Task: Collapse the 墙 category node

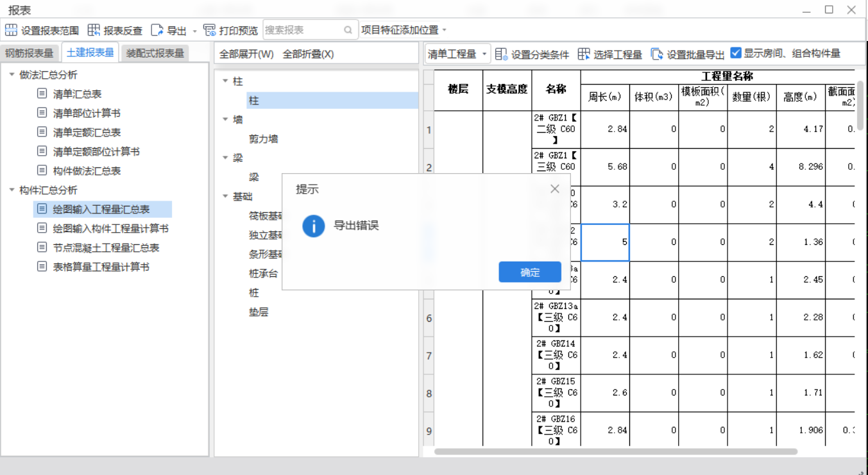Action: pos(225,120)
